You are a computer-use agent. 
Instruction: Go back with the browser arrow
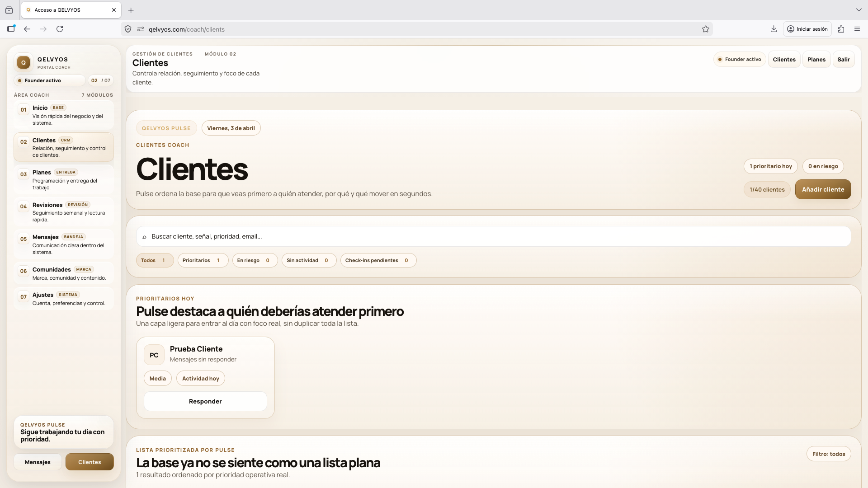click(27, 29)
